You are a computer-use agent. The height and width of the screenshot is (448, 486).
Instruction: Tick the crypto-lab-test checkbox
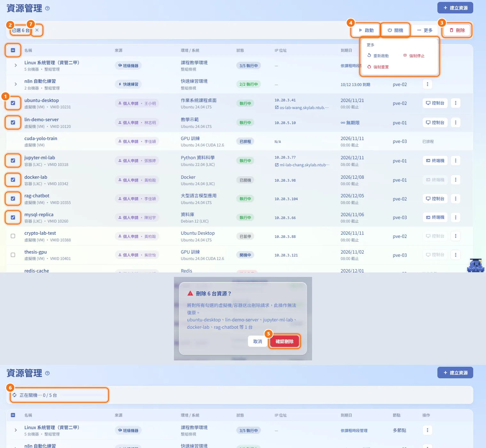pos(13,236)
